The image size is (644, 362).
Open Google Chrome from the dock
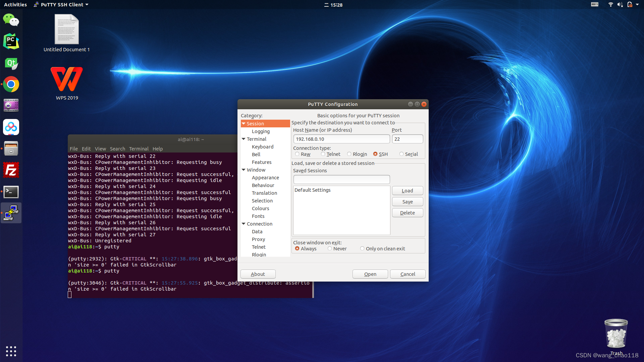tap(11, 84)
